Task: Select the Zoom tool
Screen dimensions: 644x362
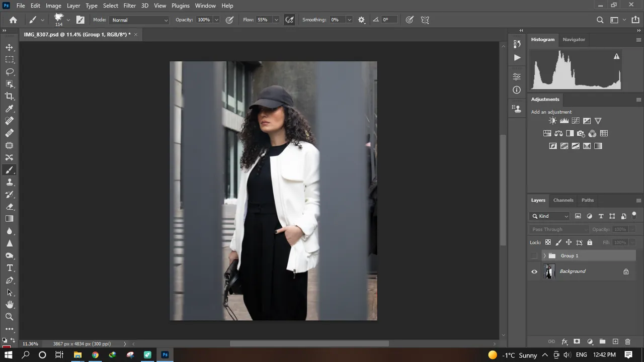Action: (10, 317)
